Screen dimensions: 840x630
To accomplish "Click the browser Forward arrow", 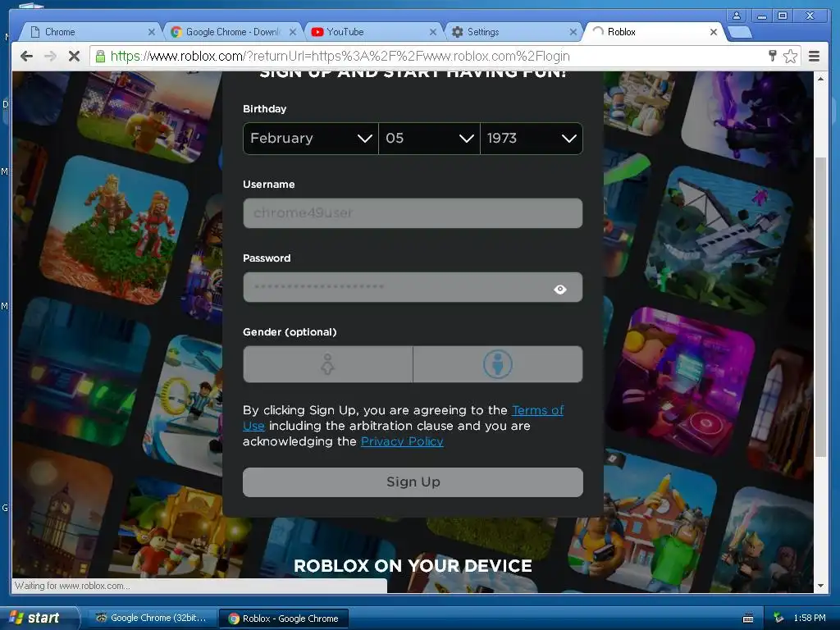I will pyautogui.click(x=50, y=56).
